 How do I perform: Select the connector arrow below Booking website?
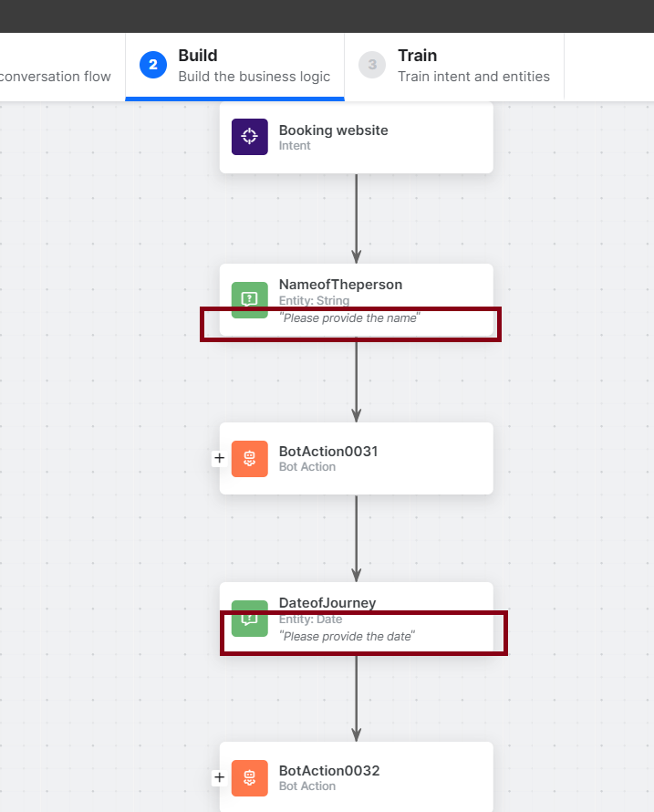coord(356,219)
